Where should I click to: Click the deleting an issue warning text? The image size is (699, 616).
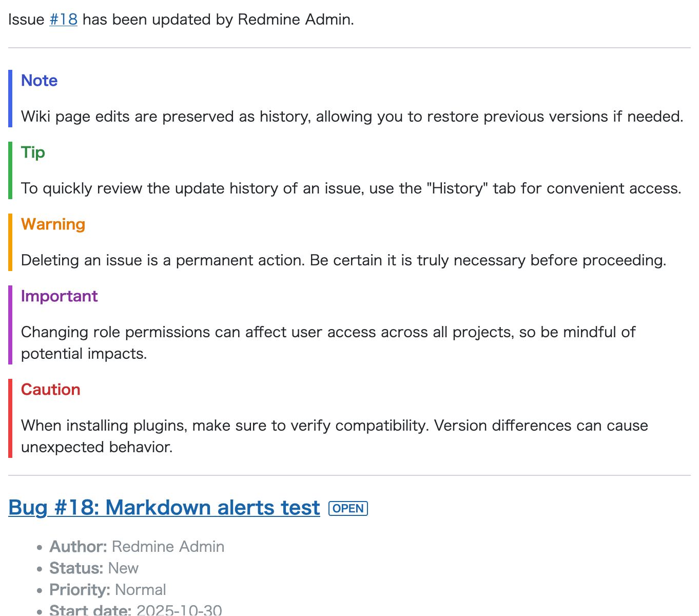(x=343, y=260)
